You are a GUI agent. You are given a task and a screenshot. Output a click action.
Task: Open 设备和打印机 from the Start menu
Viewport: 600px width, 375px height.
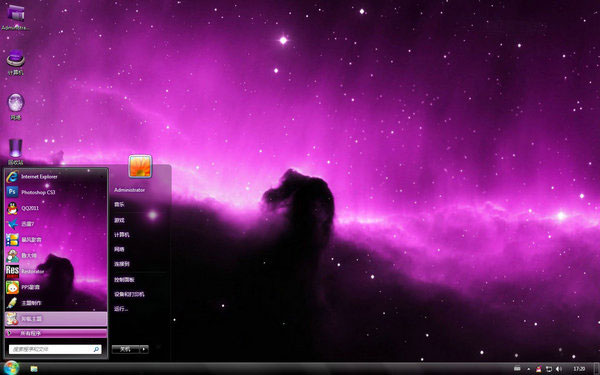point(129,294)
